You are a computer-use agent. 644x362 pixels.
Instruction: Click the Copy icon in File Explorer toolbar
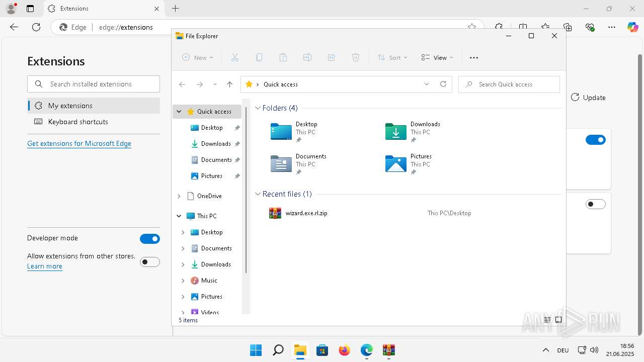[x=259, y=58]
